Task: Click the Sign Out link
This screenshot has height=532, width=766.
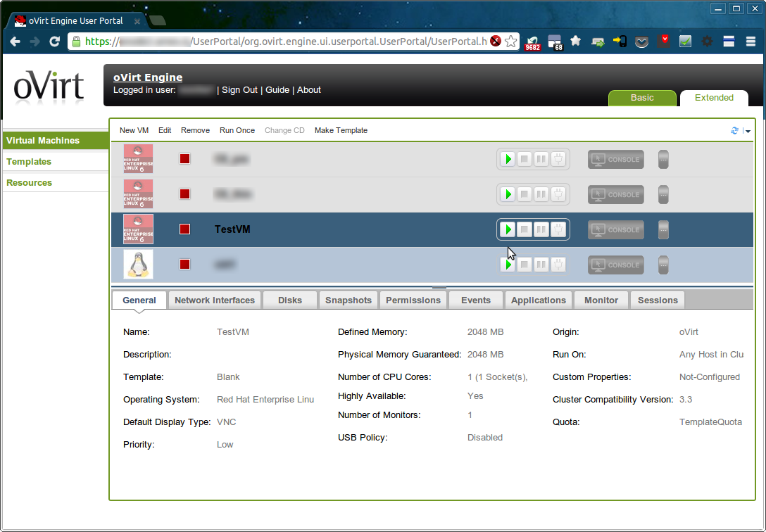Action: [239, 90]
